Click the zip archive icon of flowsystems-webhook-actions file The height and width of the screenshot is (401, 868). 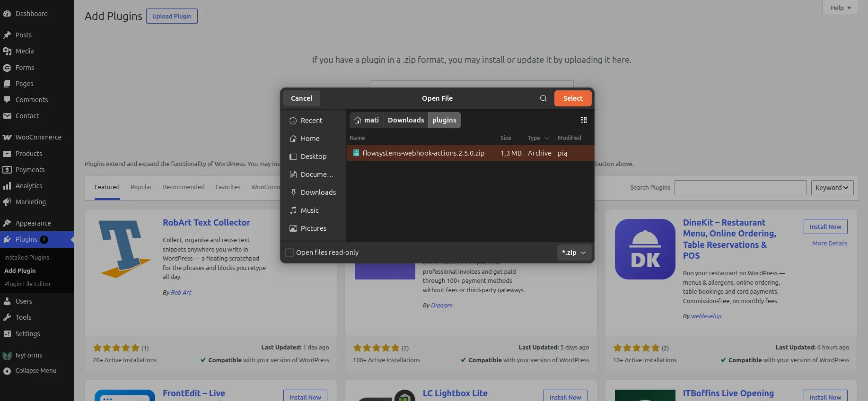(356, 153)
